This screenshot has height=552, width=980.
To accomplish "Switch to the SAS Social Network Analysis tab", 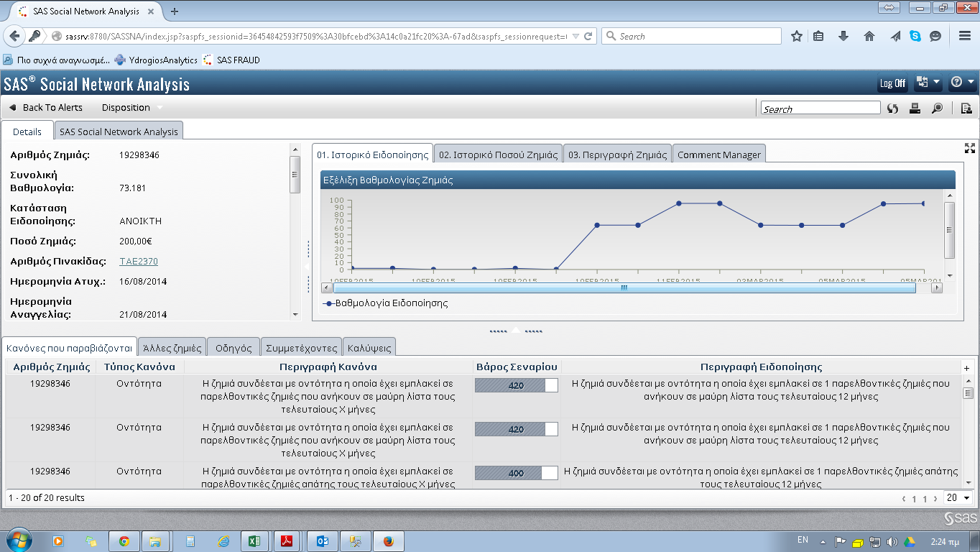I will click(x=119, y=132).
